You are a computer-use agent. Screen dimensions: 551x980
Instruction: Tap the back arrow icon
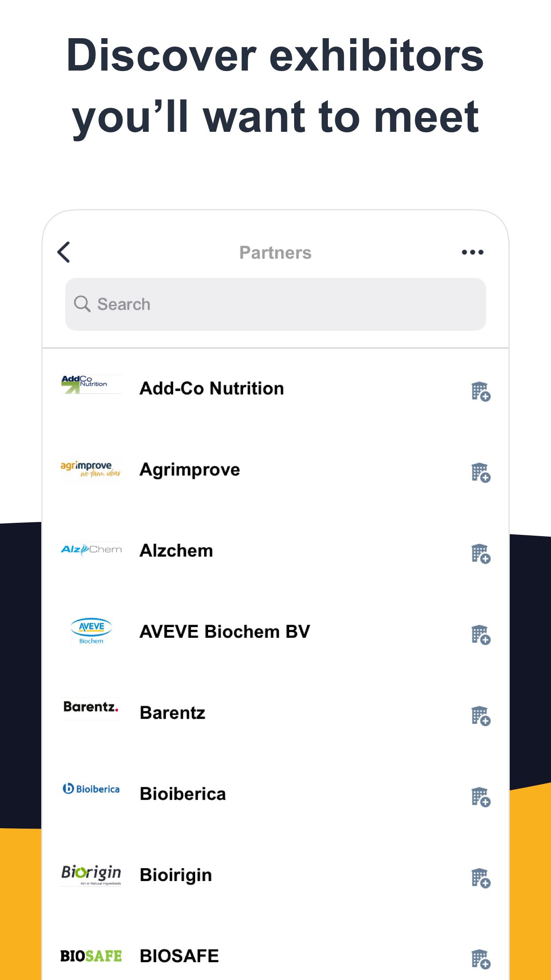pos(64,252)
